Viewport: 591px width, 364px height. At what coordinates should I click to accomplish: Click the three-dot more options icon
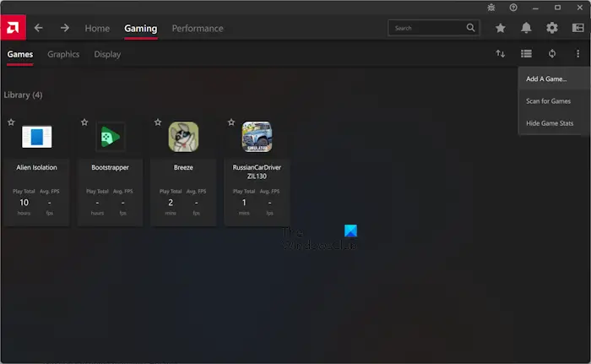point(577,54)
